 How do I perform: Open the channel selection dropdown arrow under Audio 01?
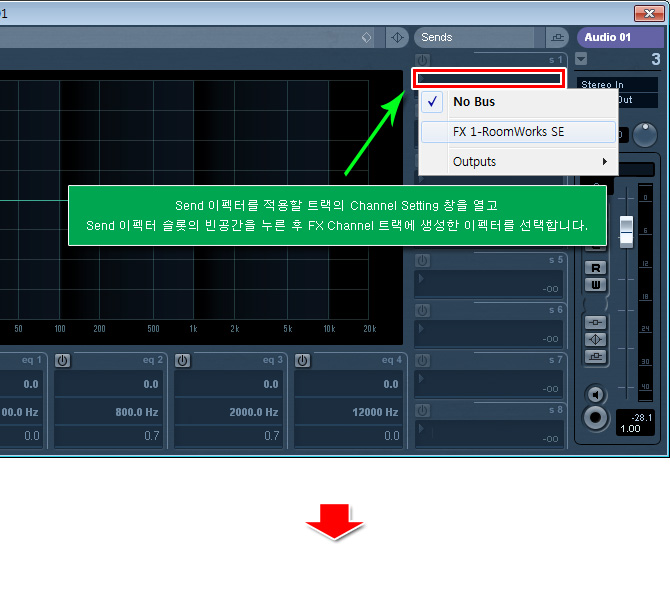pyautogui.click(x=581, y=59)
